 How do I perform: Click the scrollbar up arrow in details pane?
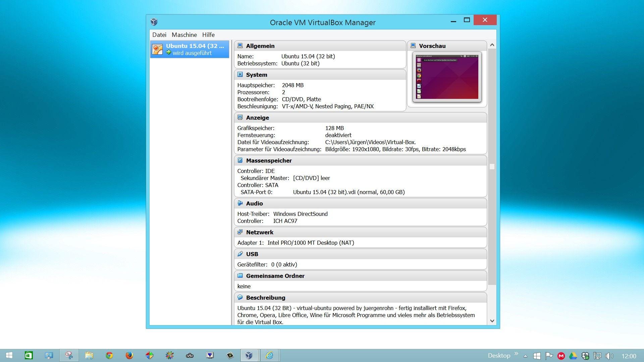tap(492, 45)
